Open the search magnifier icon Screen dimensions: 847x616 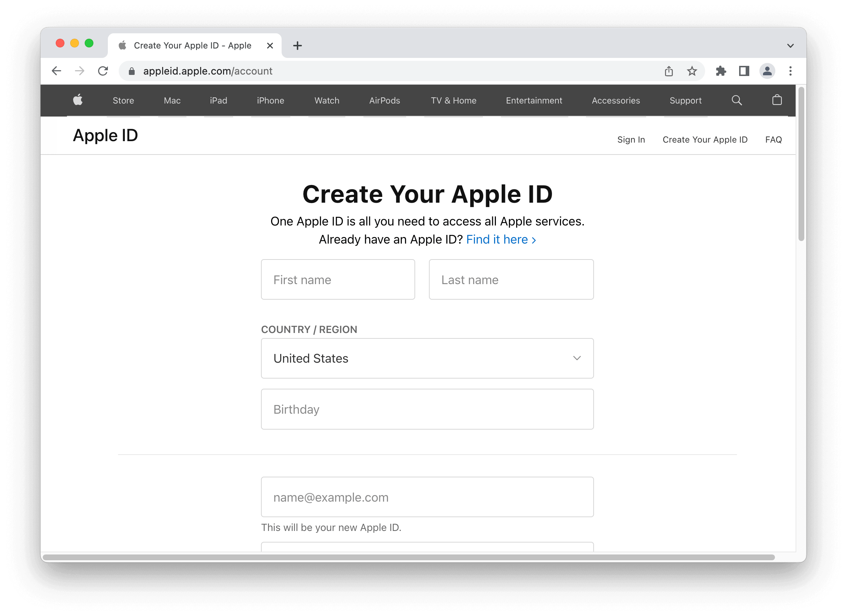[737, 100]
